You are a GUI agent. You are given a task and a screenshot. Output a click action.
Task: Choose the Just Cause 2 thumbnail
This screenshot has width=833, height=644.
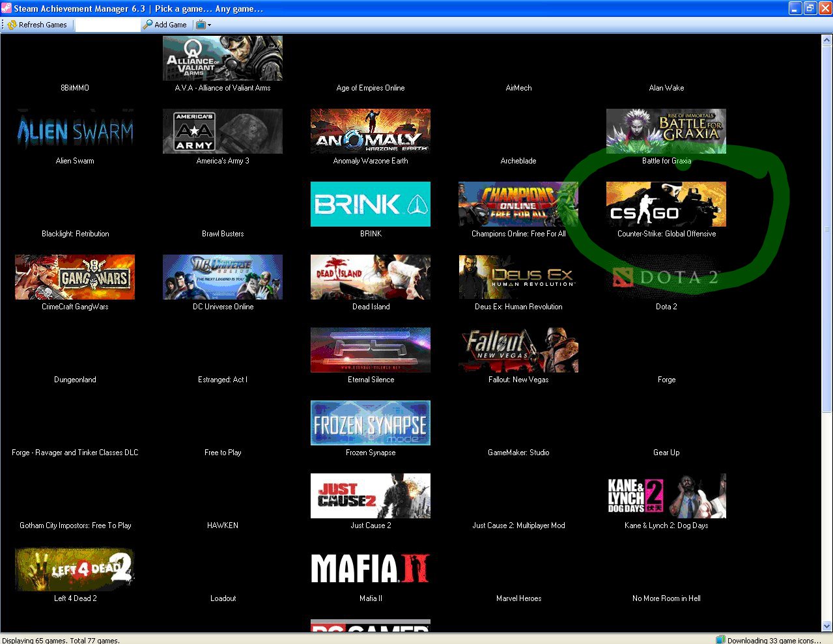(x=371, y=496)
